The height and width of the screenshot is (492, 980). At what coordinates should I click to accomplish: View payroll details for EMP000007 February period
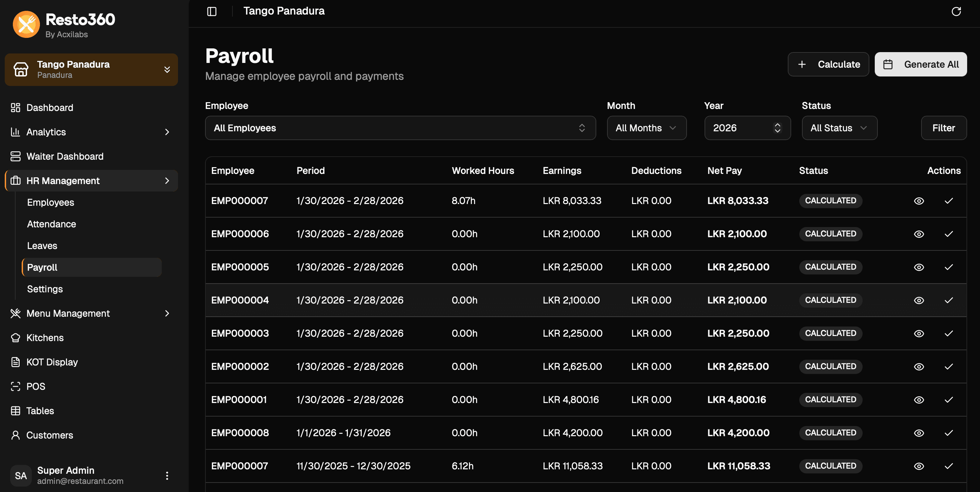point(918,201)
